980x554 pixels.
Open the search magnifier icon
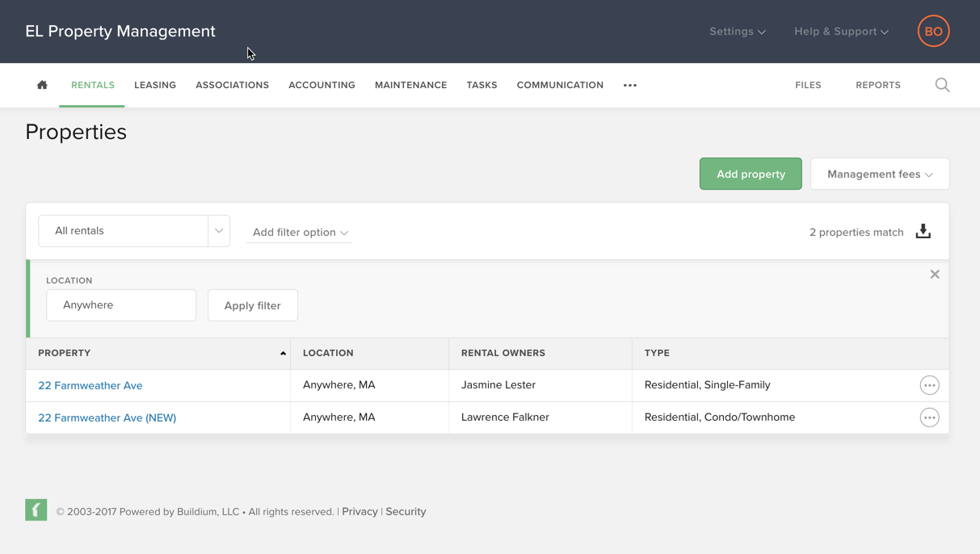tap(942, 85)
